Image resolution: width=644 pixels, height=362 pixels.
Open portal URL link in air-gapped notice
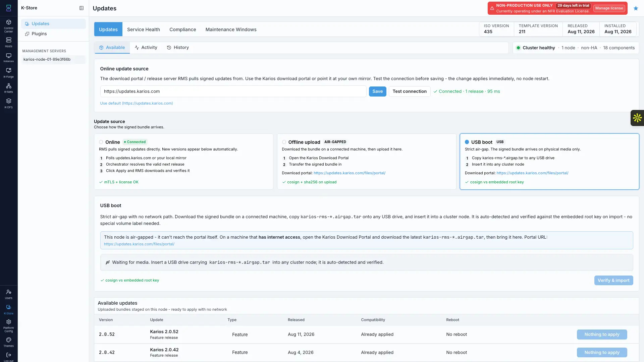pyautogui.click(x=139, y=244)
